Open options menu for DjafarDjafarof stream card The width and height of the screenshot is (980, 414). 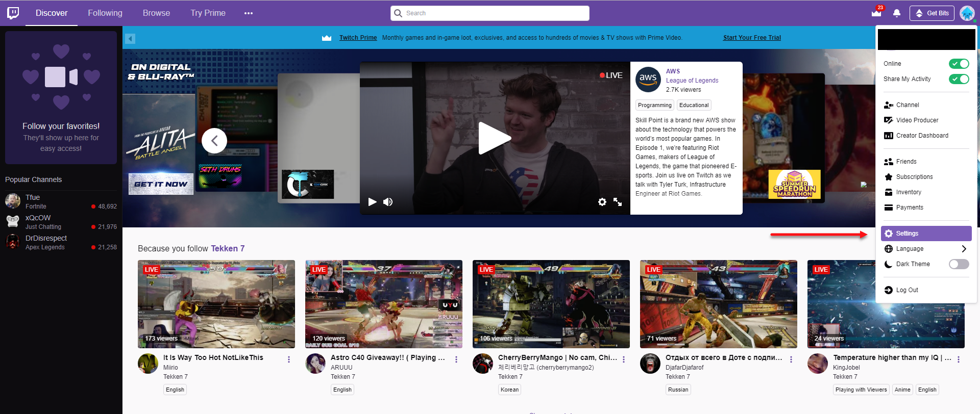coord(791,359)
